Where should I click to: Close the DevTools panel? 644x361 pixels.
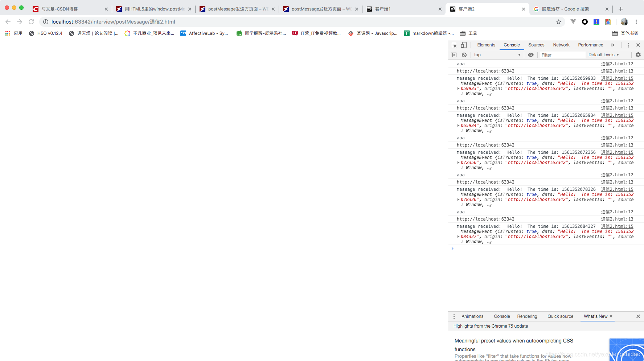pyautogui.click(x=638, y=45)
